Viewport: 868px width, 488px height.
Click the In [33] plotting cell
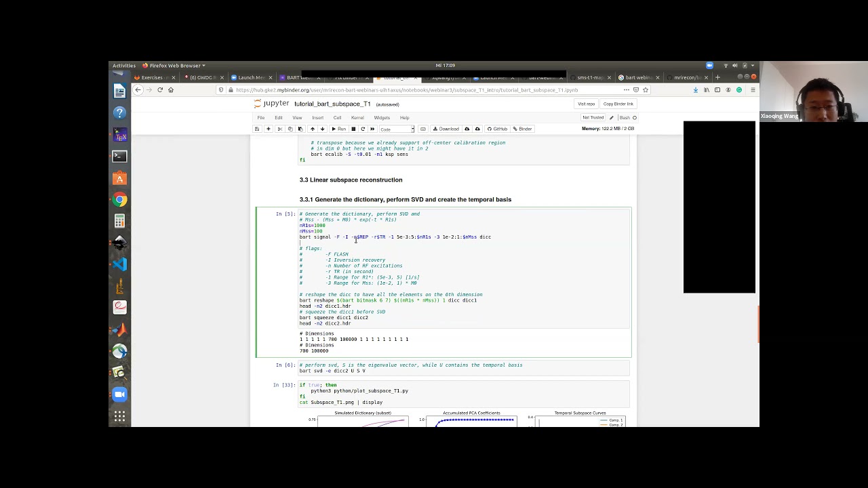pyautogui.click(x=465, y=394)
